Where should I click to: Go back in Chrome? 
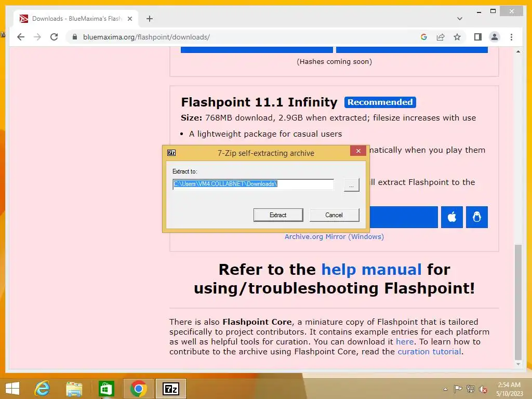pos(21,37)
